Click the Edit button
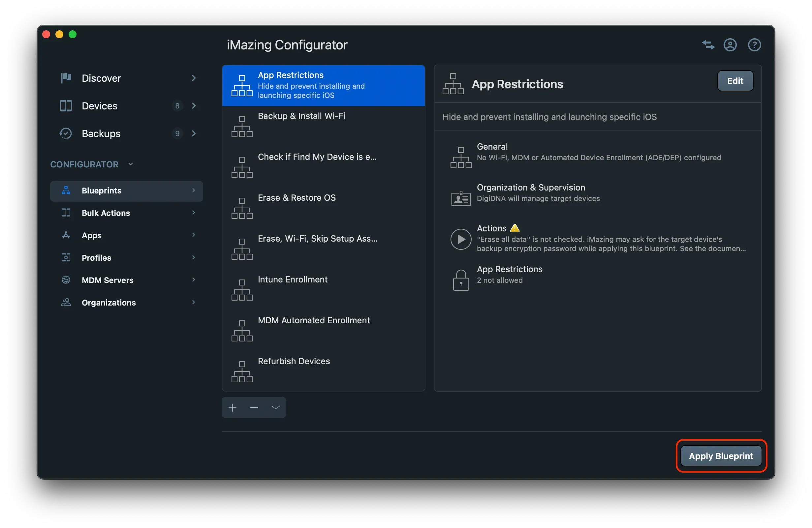This screenshot has height=528, width=812. [735, 81]
